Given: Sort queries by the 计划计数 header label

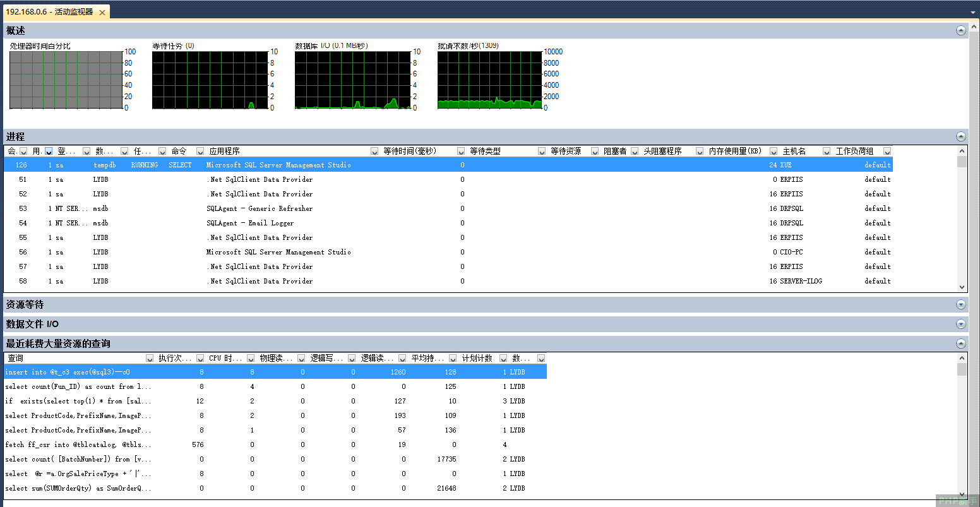Looking at the screenshot, I should point(477,359).
